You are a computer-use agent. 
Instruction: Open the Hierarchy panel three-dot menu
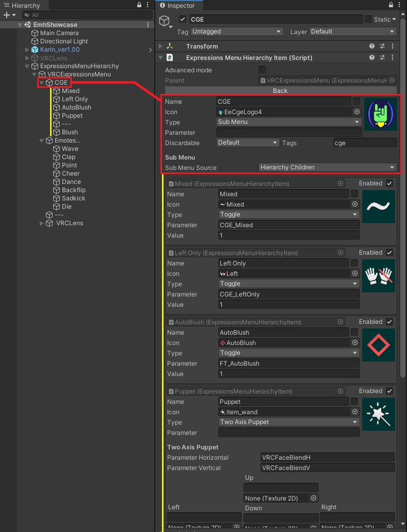click(x=147, y=5)
